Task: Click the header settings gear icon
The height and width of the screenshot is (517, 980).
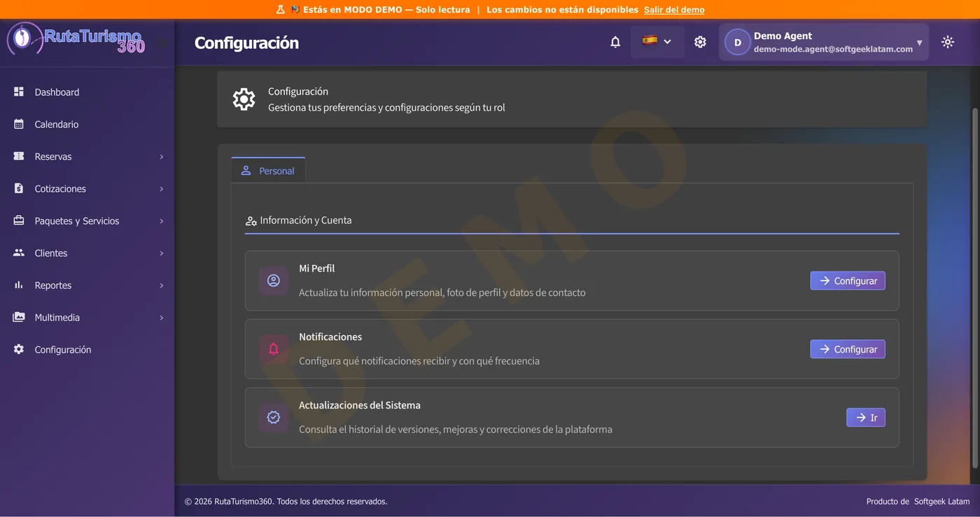Action: click(x=700, y=42)
